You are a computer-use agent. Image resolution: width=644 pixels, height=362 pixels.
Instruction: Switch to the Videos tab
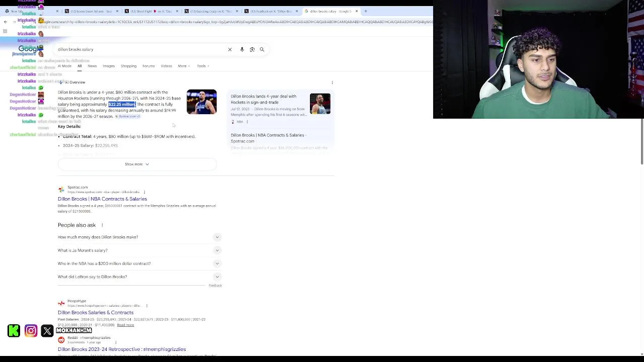[166, 66]
